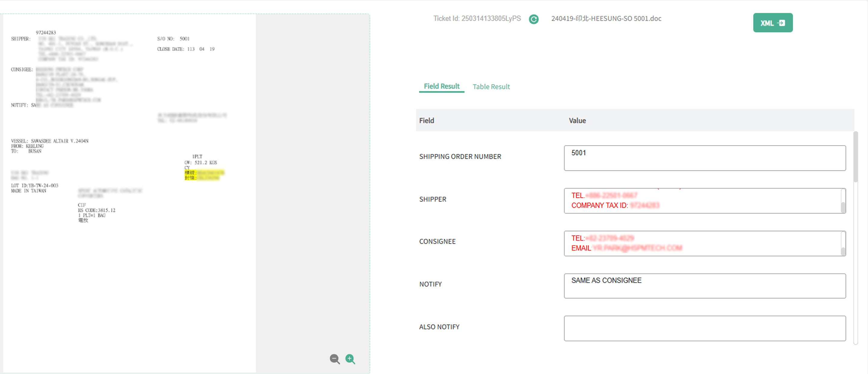The height and width of the screenshot is (374, 868).
Task: Click the Value column header
Action: click(x=577, y=121)
